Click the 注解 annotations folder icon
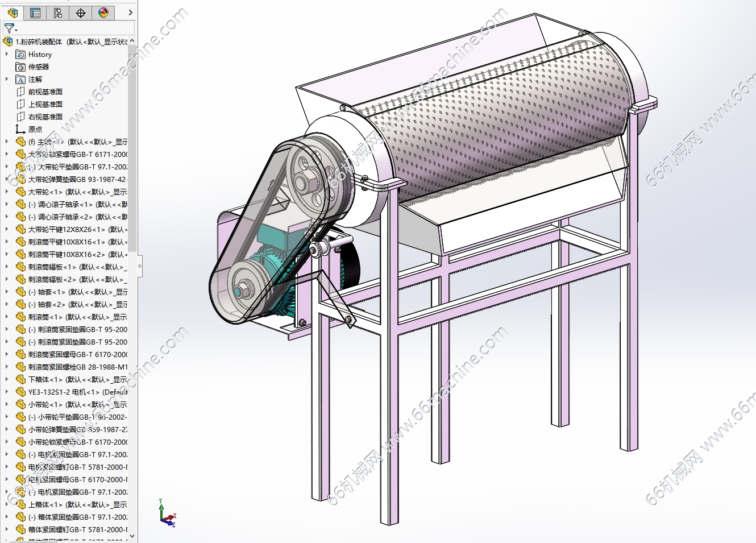 20,80
